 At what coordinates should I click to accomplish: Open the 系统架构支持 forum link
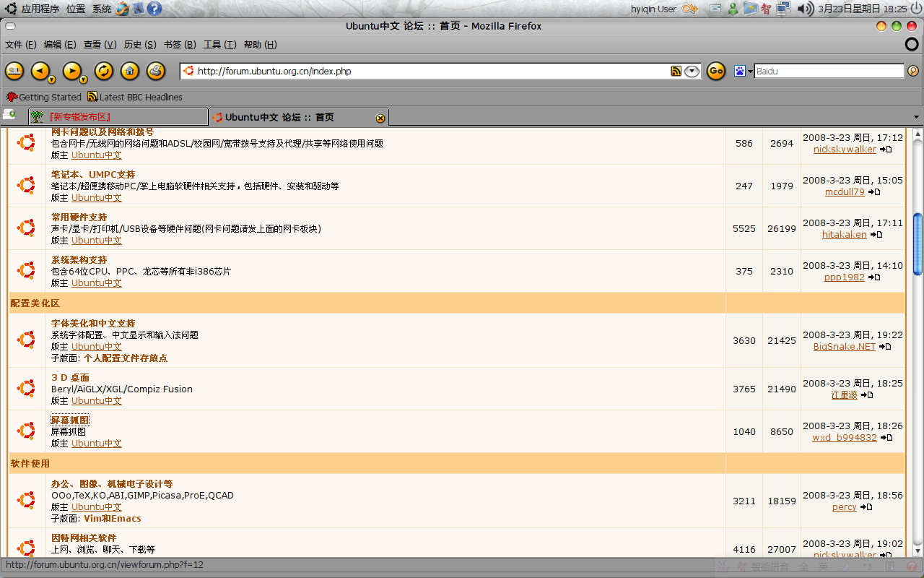pyautogui.click(x=79, y=260)
